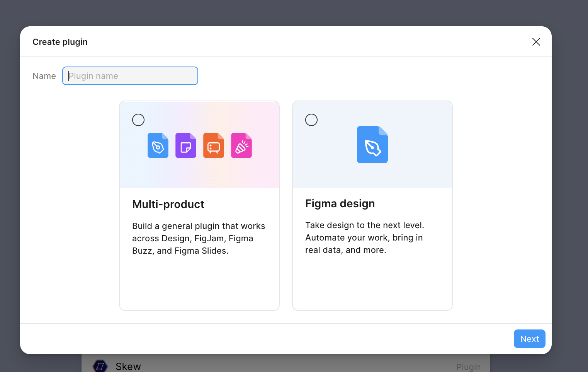
Task: Click the Multi-product card title
Action: coord(168,204)
